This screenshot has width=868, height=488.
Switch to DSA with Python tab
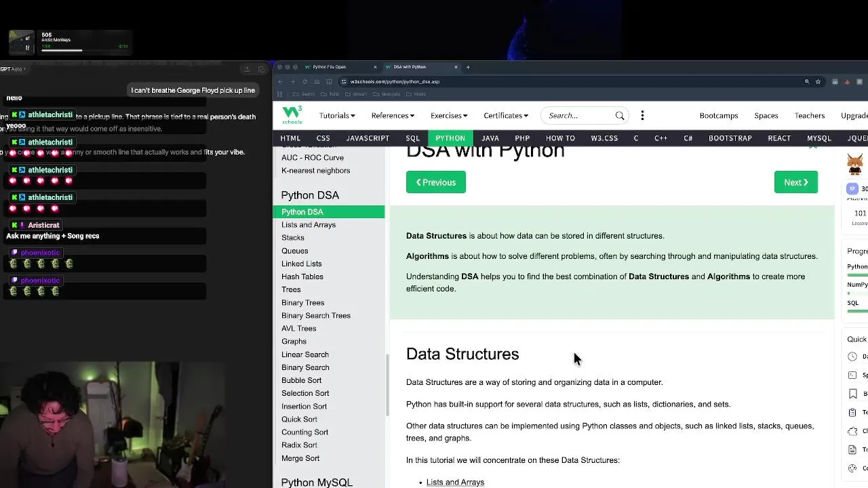tap(420, 67)
